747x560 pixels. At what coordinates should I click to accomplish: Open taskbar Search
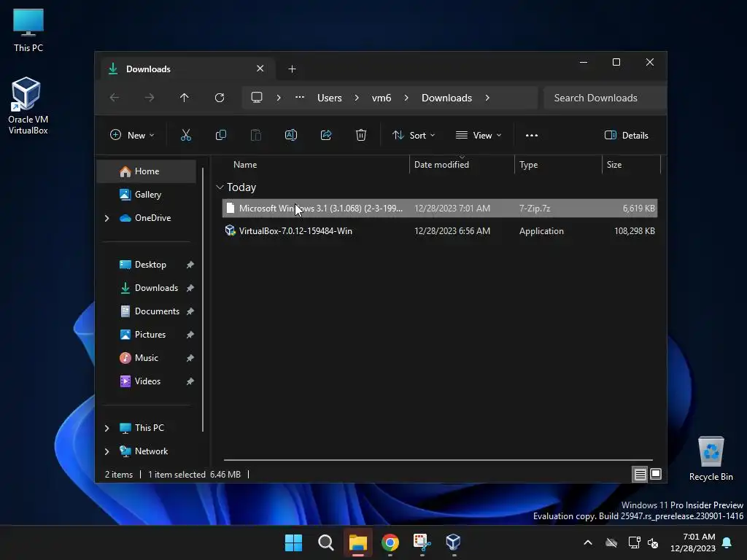point(326,542)
